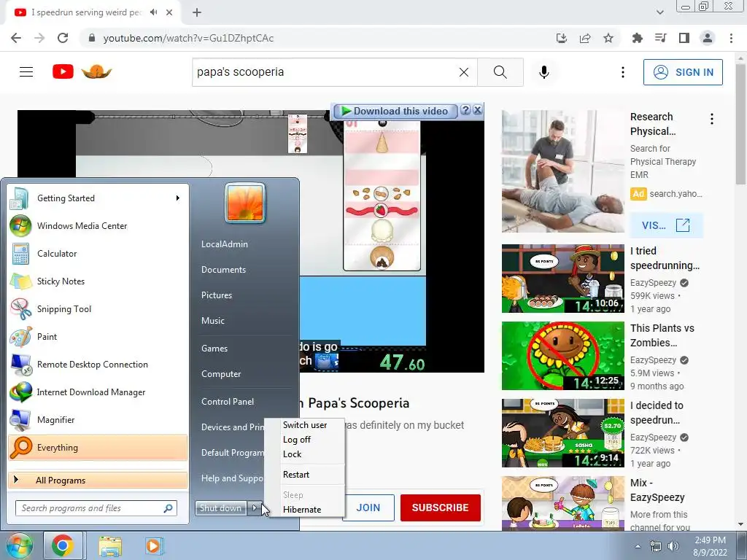The image size is (747, 560).
Task: Open YouTube settings three-dot icon
Action: [623, 72]
